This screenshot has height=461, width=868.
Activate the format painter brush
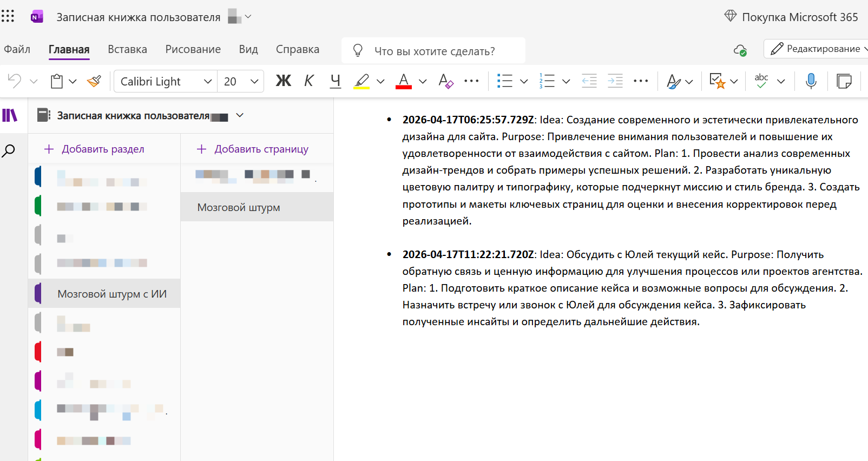(94, 81)
